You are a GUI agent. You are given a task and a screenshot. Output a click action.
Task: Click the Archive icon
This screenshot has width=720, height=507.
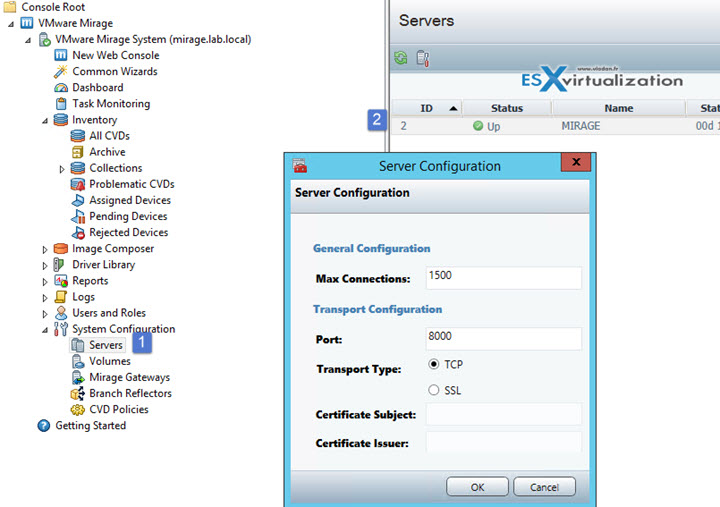(78, 152)
